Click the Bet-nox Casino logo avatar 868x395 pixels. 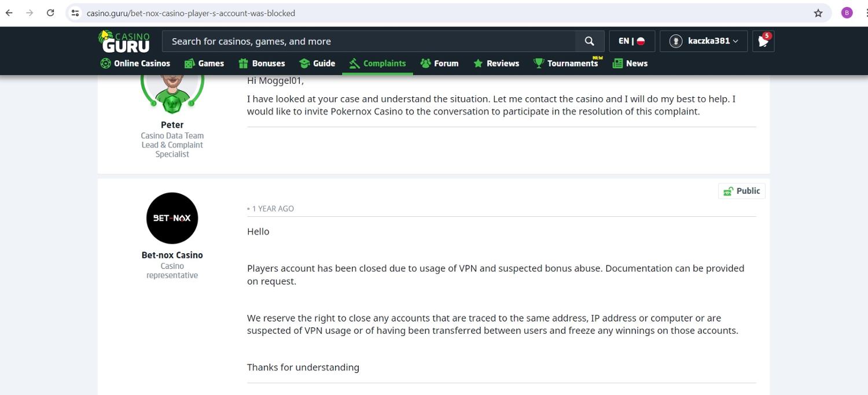(172, 218)
